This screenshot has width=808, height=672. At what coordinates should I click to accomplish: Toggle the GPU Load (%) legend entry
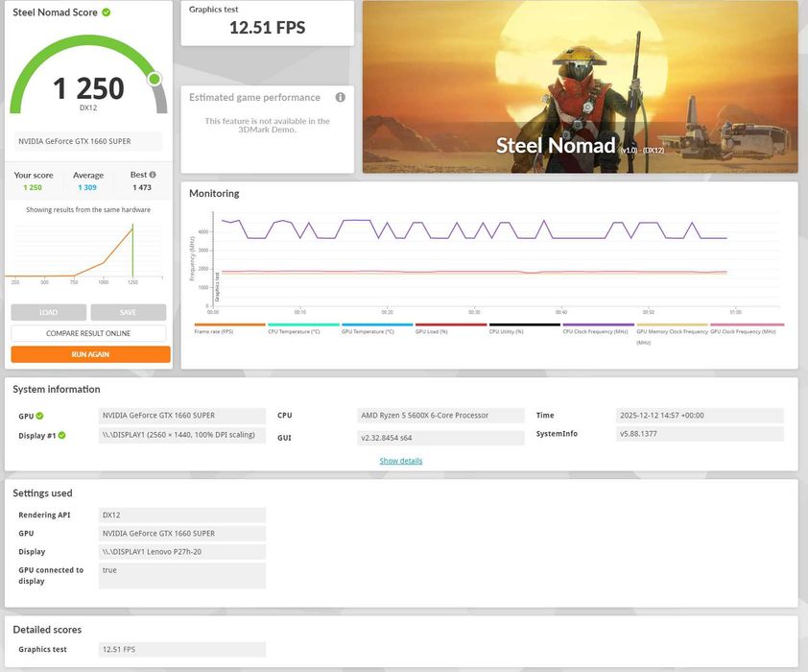click(451, 328)
